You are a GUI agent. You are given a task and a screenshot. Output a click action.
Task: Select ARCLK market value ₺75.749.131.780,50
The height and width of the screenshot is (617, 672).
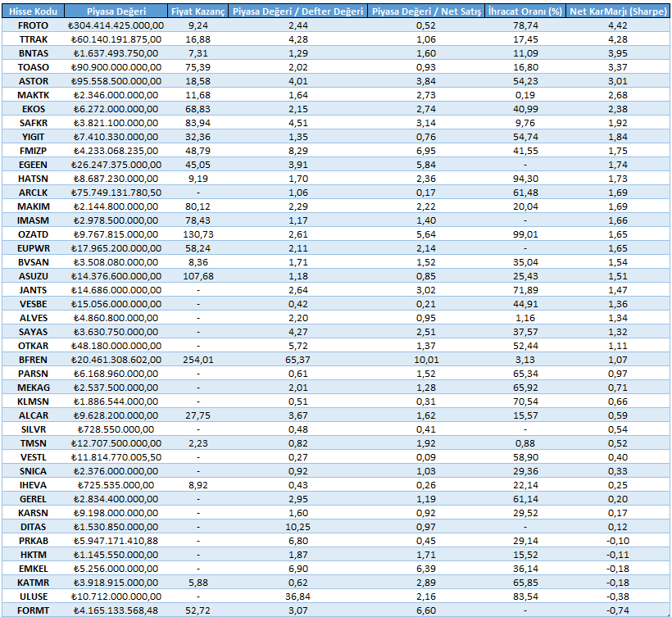pyautogui.click(x=116, y=193)
